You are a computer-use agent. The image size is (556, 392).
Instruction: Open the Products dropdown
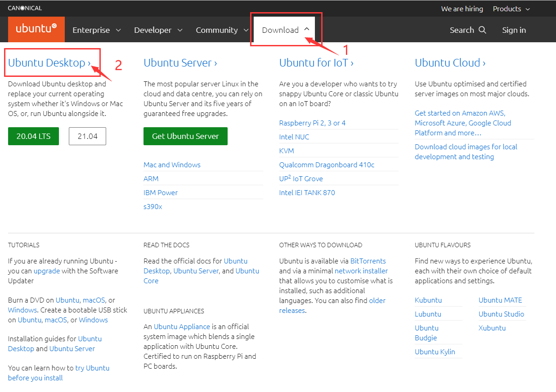[511, 9]
